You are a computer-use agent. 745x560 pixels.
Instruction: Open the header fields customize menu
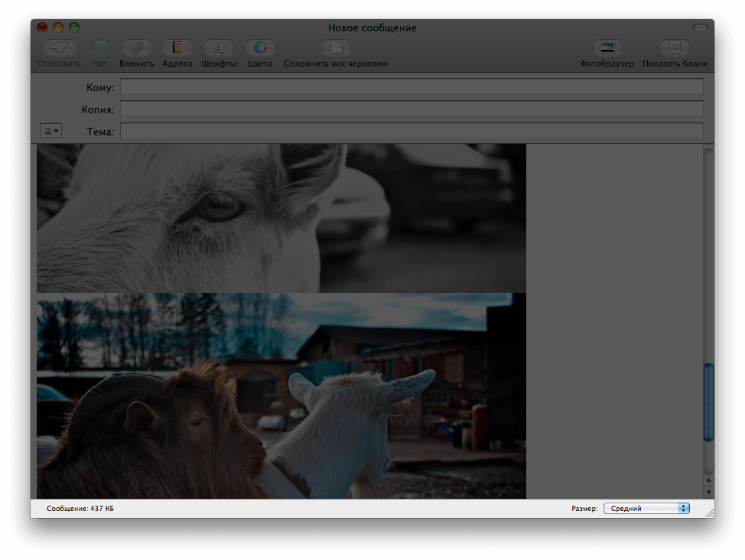click(51, 131)
